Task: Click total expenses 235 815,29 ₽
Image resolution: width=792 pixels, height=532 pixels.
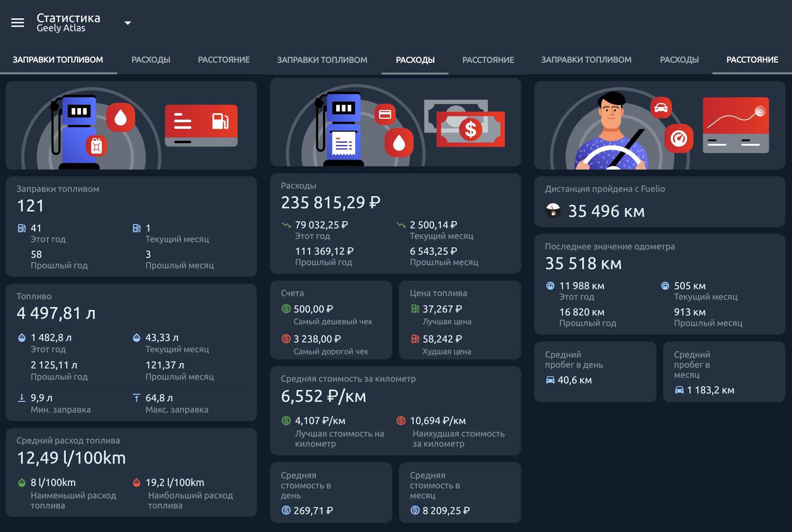Action: (x=330, y=203)
